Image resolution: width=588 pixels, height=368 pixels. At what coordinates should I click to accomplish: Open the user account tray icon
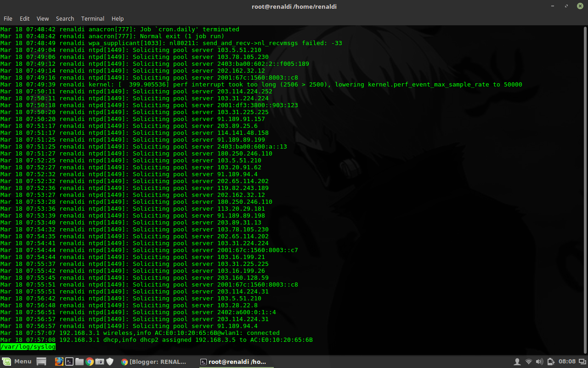[517, 362]
